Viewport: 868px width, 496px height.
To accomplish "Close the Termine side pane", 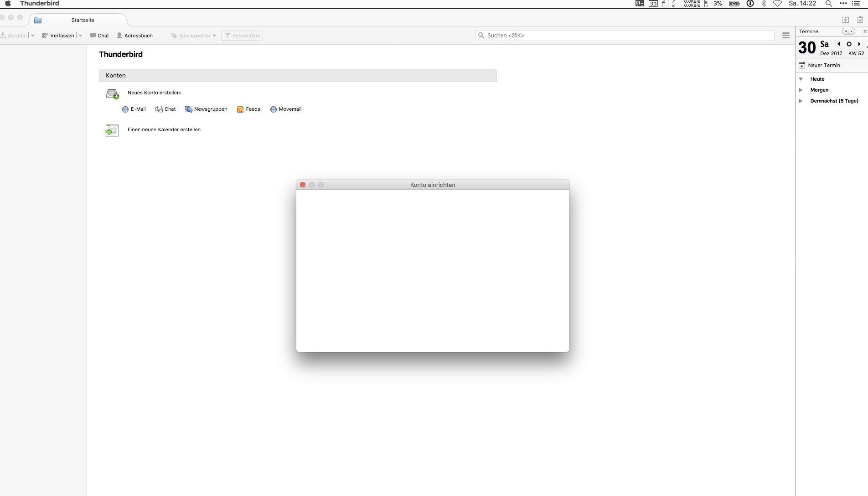I will click(x=865, y=31).
